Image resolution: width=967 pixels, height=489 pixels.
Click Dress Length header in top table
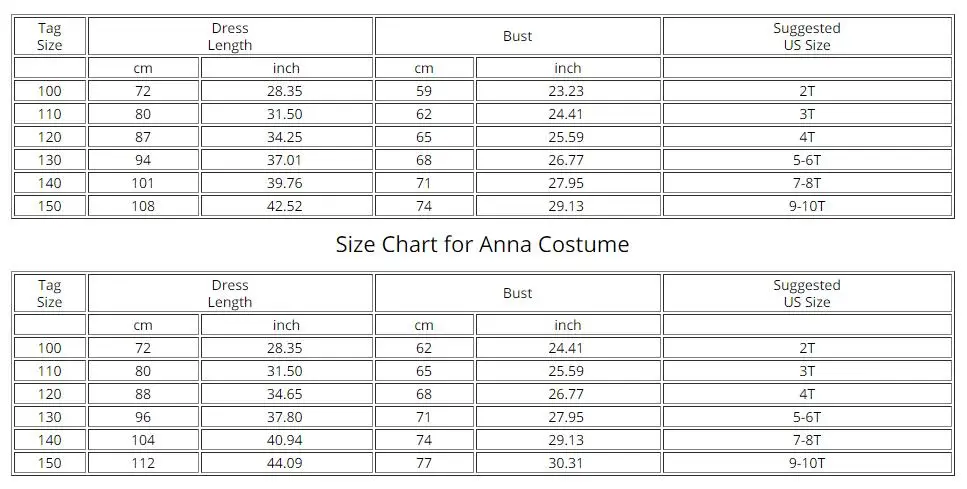click(230, 37)
